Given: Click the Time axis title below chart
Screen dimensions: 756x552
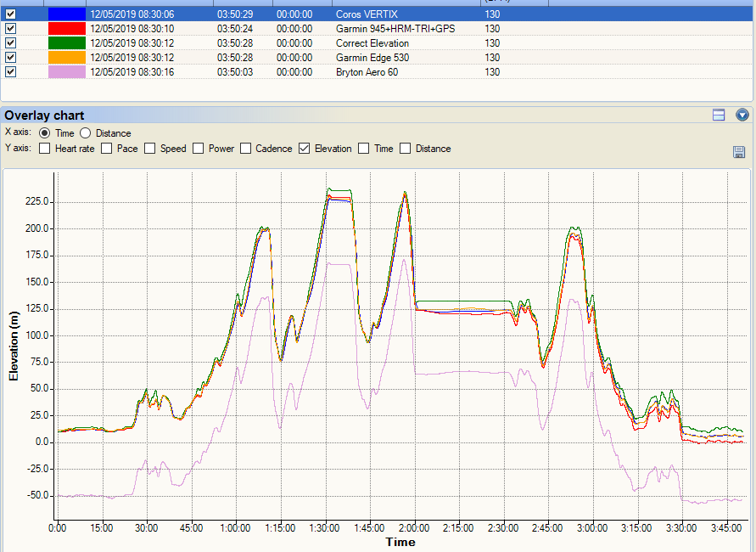Looking at the screenshot, I should click(x=400, y=542).
